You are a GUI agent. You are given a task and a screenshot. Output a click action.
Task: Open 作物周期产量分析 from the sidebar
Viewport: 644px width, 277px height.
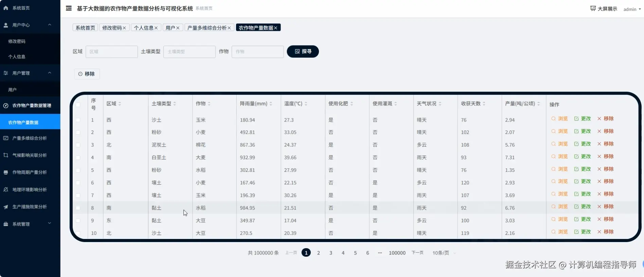click(30, 172)
